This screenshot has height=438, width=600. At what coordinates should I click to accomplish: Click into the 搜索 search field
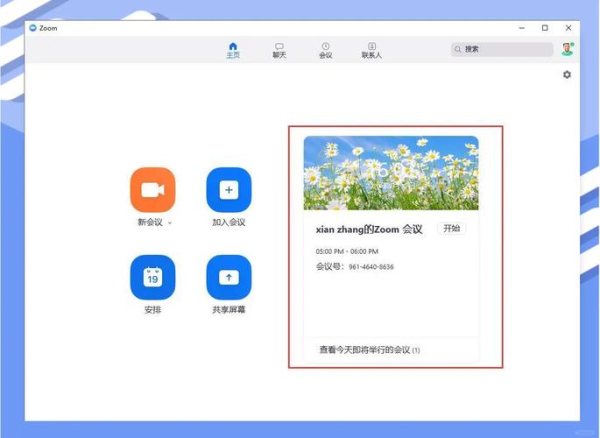coord(502,49)
